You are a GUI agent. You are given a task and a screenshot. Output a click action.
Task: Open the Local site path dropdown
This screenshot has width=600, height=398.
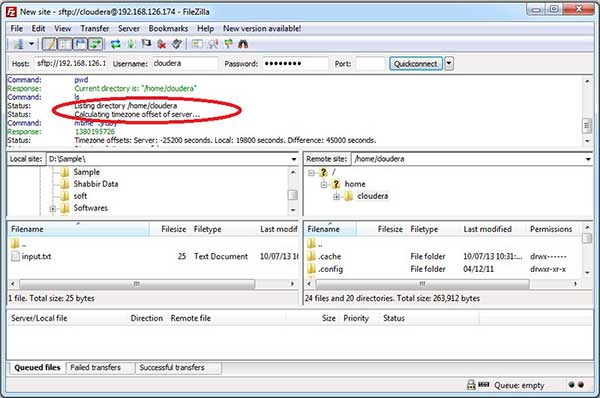click(x=293, y=159)
